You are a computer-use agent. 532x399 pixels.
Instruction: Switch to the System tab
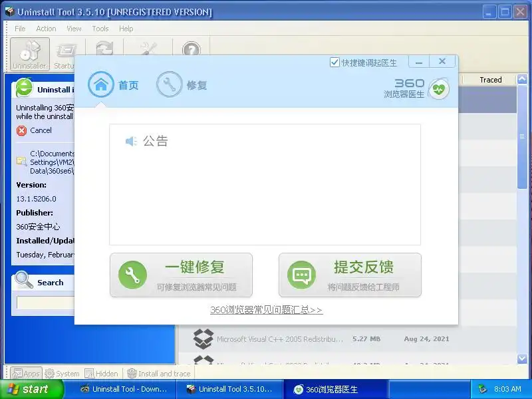coord(62,374)
